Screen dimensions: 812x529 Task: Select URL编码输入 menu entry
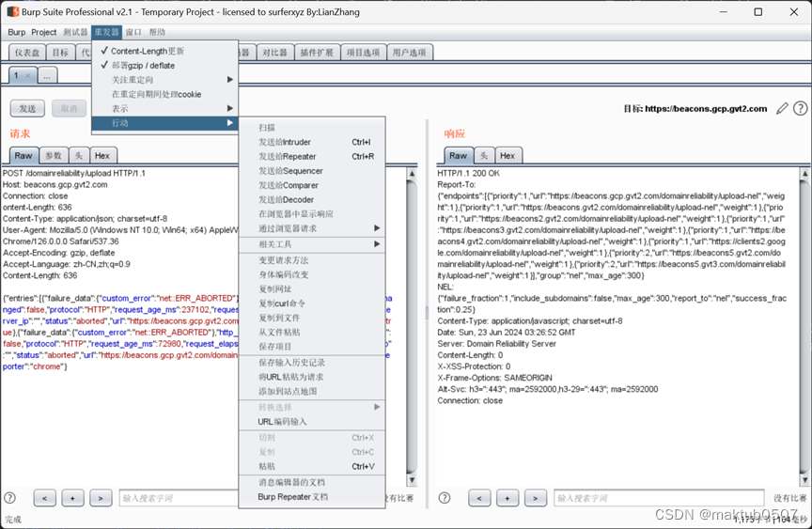pyautogui.click(x=312, y=422)
